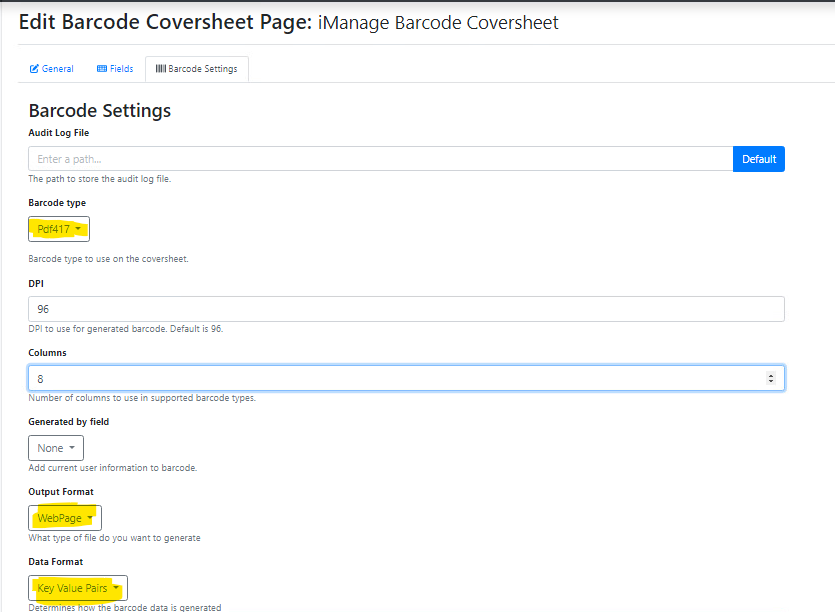Decrease Columns with the down spinner arrow
835x612 pixels.
pyautogui.click(x=770, y=382)
